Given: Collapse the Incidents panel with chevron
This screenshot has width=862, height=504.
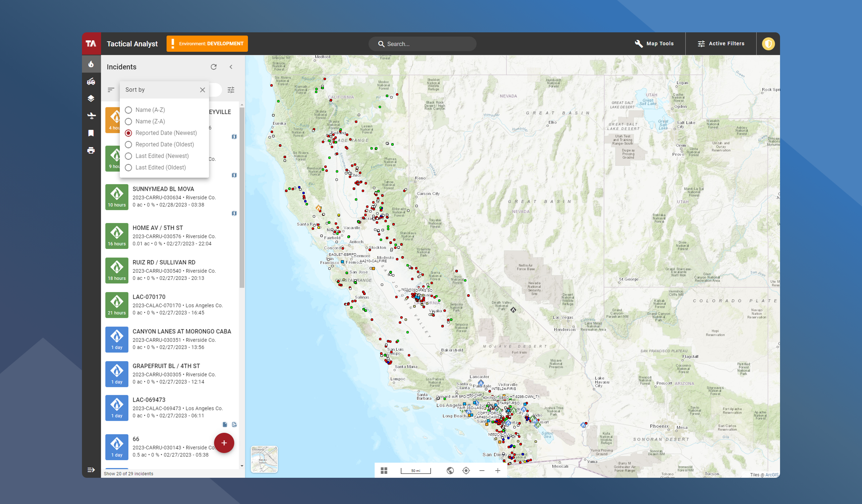Looking at the screenshot, I should point(231,67).
